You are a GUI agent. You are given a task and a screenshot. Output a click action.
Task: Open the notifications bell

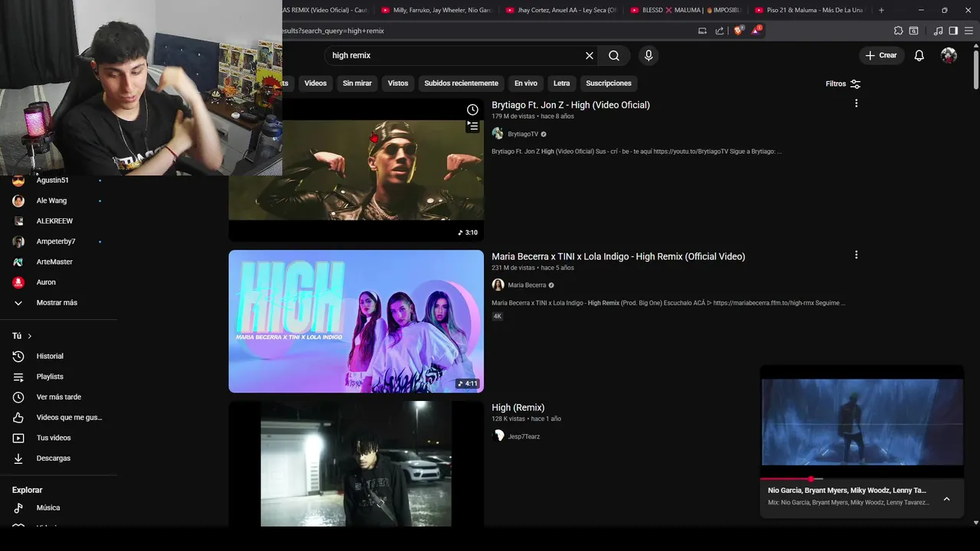920,55
